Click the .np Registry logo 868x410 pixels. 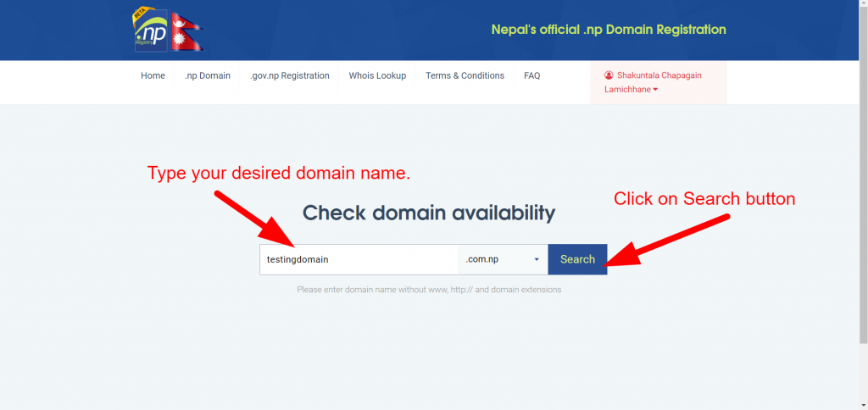click(150, 30)
